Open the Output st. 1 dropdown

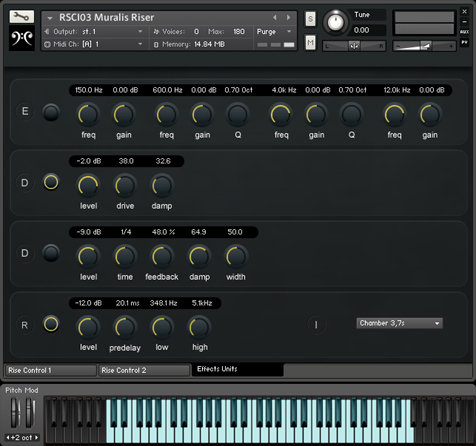[x=93, y=32]
